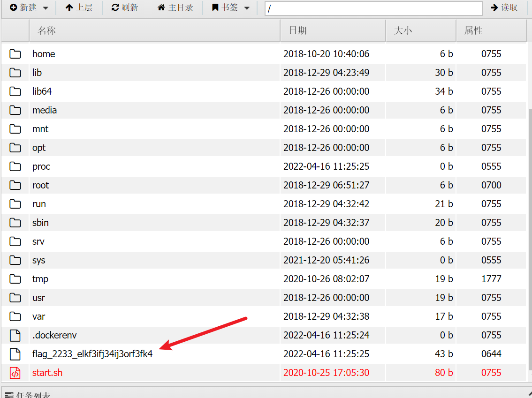
Task: Click the path input field showing /
Action: pos(373,8)
